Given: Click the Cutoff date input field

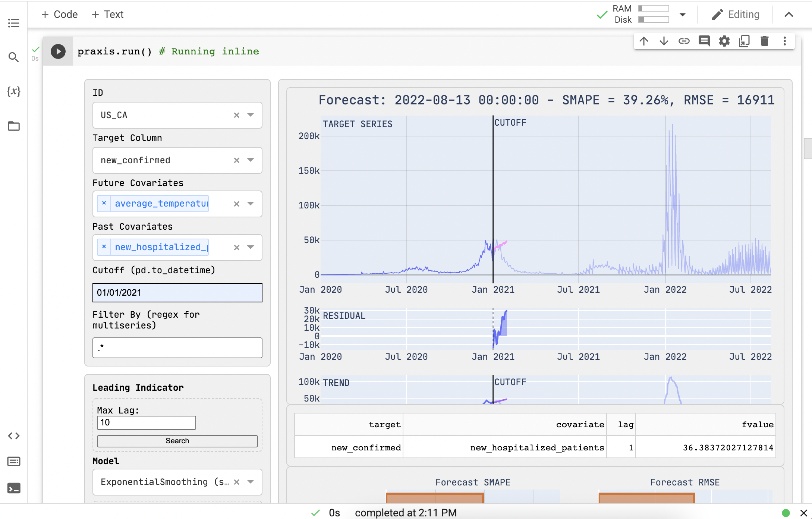Looking at the screenshot, I should tap(177, 293).
